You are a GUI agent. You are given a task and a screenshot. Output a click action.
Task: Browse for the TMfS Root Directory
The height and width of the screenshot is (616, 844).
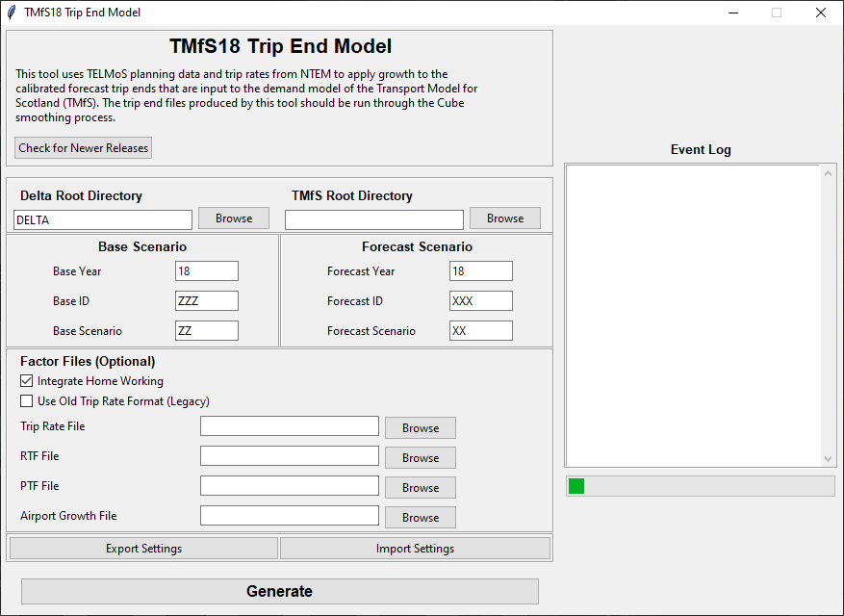(x=505, y=218)
